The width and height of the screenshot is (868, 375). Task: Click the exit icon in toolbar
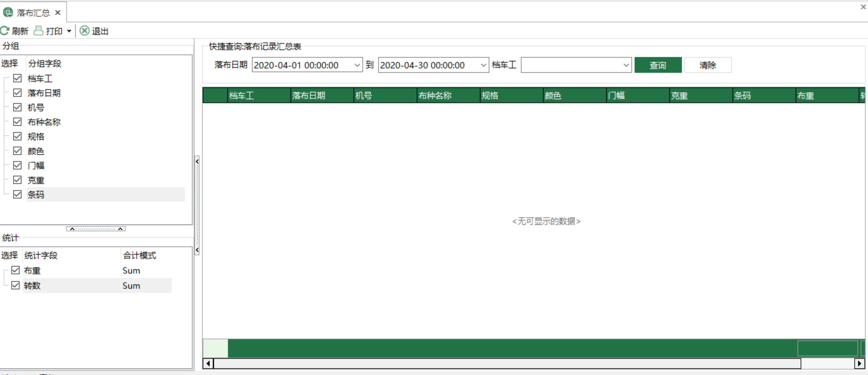tap(85, 31)
